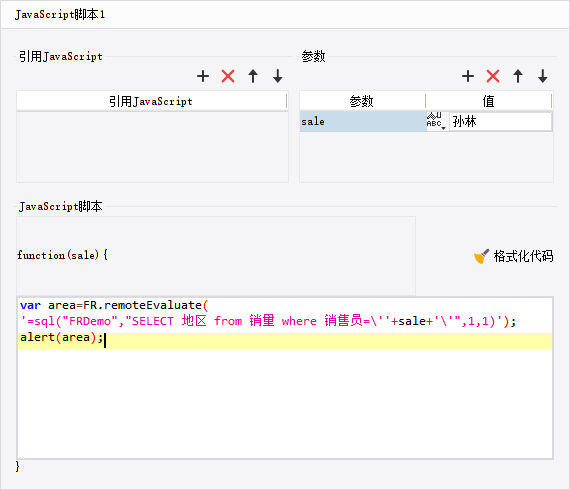This screenshot has width=570, height=490.
Task: Click the 引用JavaScript list column header
Action: [x=152, y=101]
